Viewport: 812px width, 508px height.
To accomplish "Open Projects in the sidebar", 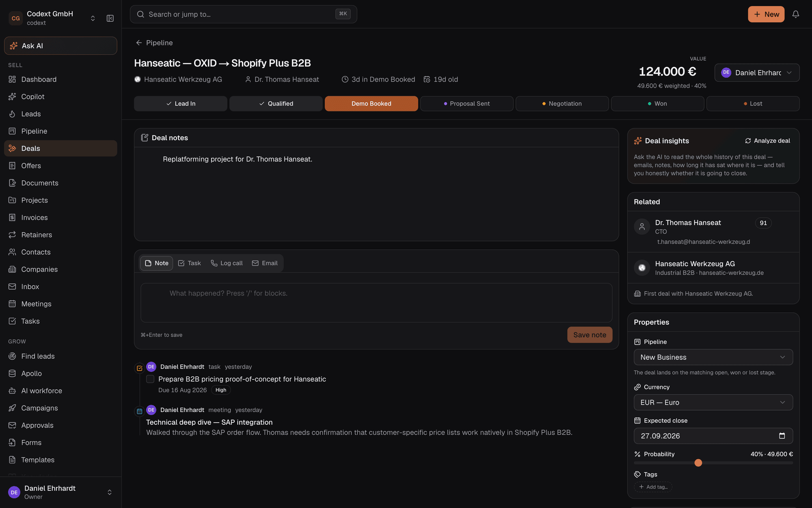I will (x=60, y=200).
